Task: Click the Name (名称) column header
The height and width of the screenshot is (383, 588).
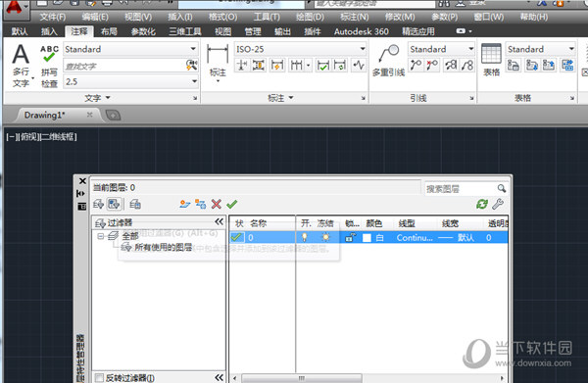Action: (x=259, y=223)
